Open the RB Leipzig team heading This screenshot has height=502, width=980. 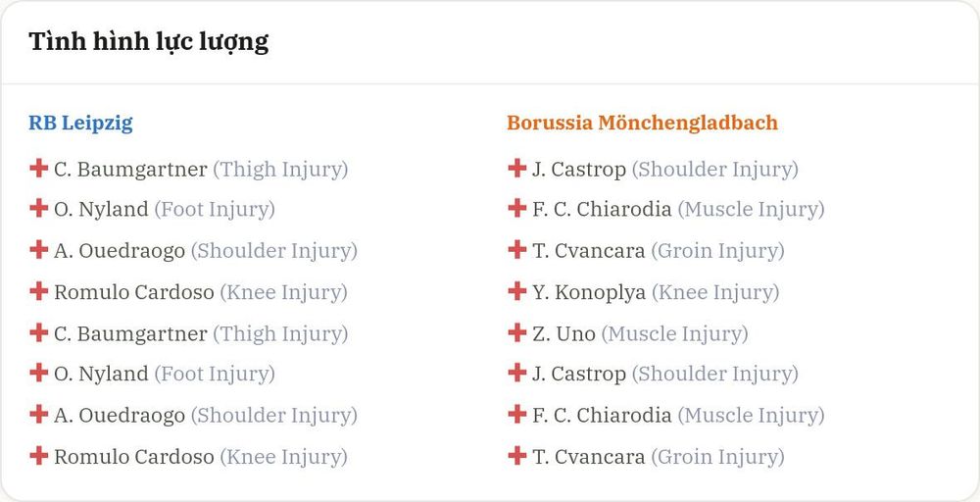(80, 123)
